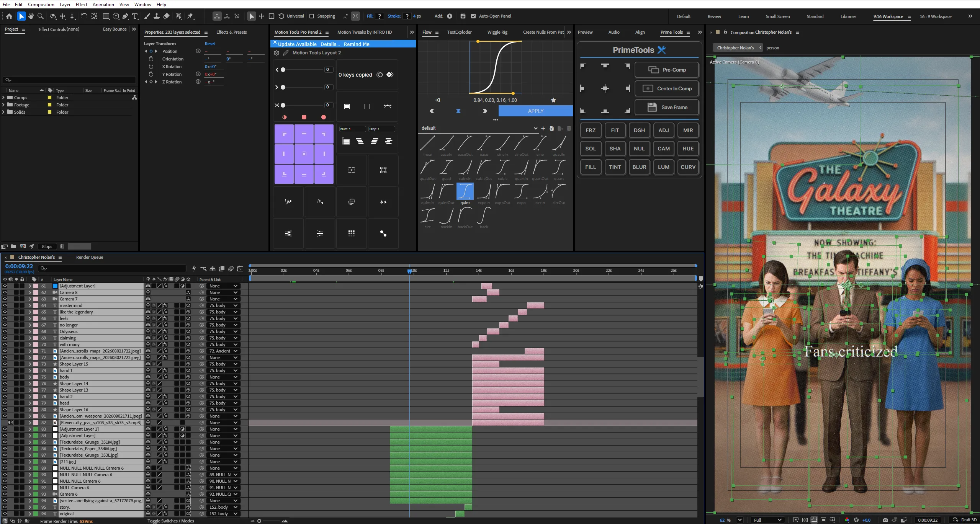Hide the hand 1 layer

[x=5, y=371]
